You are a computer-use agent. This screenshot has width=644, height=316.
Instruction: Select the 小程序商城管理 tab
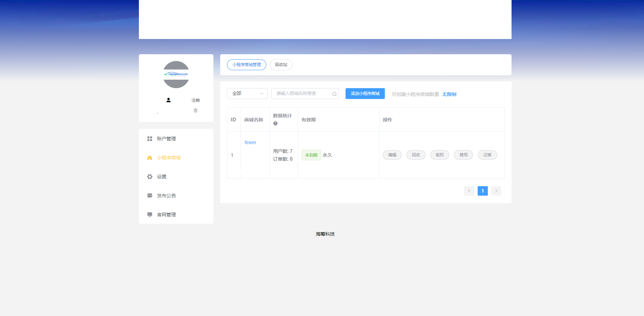click(246, 64)
